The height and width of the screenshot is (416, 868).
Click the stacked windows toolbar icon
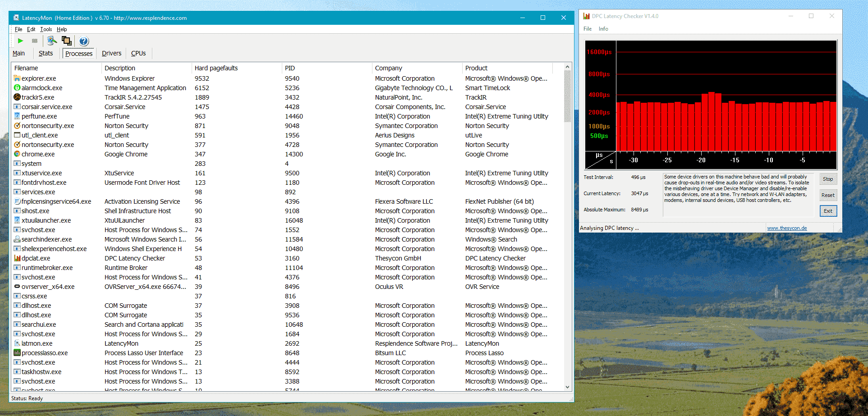pos(67,41)
